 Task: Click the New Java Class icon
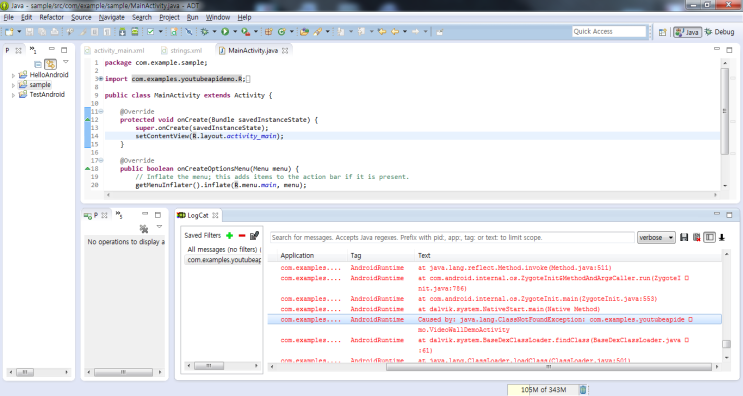tap(281, 32)
